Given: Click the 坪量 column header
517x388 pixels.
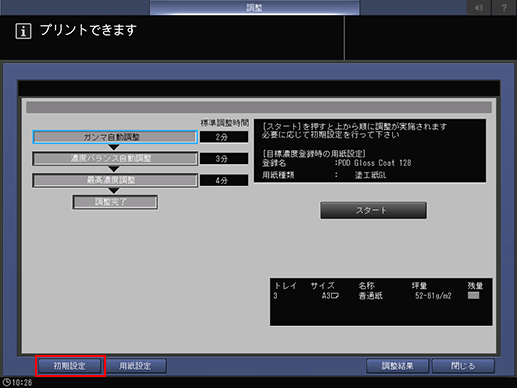Looking at the screenshot, I should pos(419,286).
